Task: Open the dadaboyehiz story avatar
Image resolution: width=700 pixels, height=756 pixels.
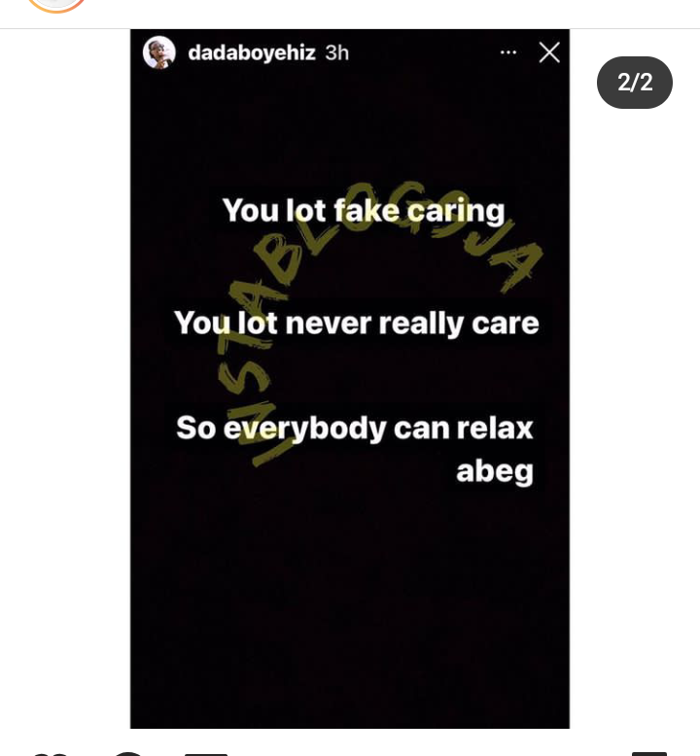Action: (x=158, y=52)
